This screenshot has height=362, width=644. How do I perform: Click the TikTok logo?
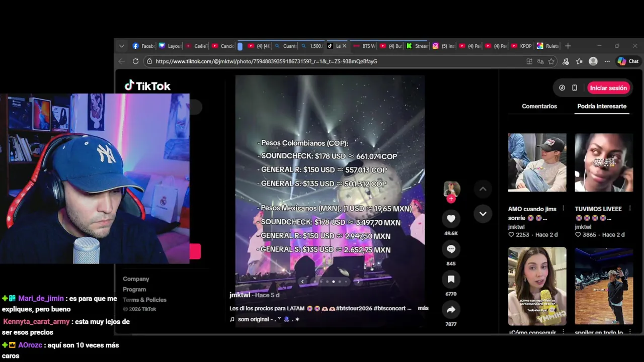[x=147, y=86]
